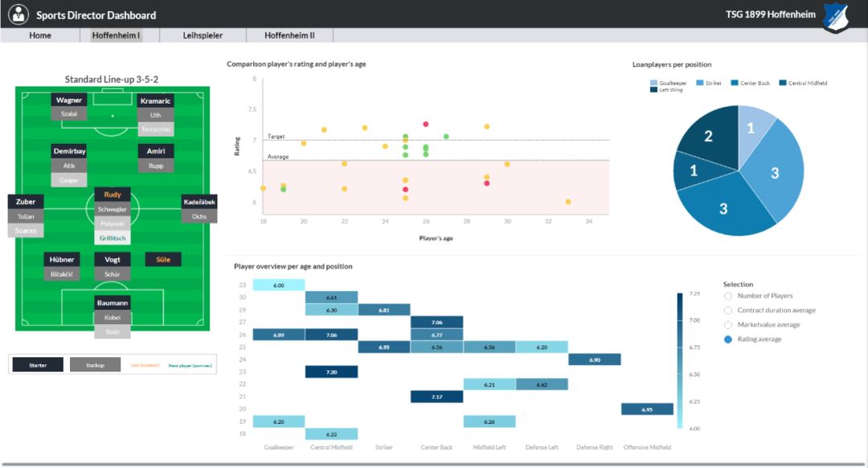Select the orange Rudy player label

pos(113,195)
